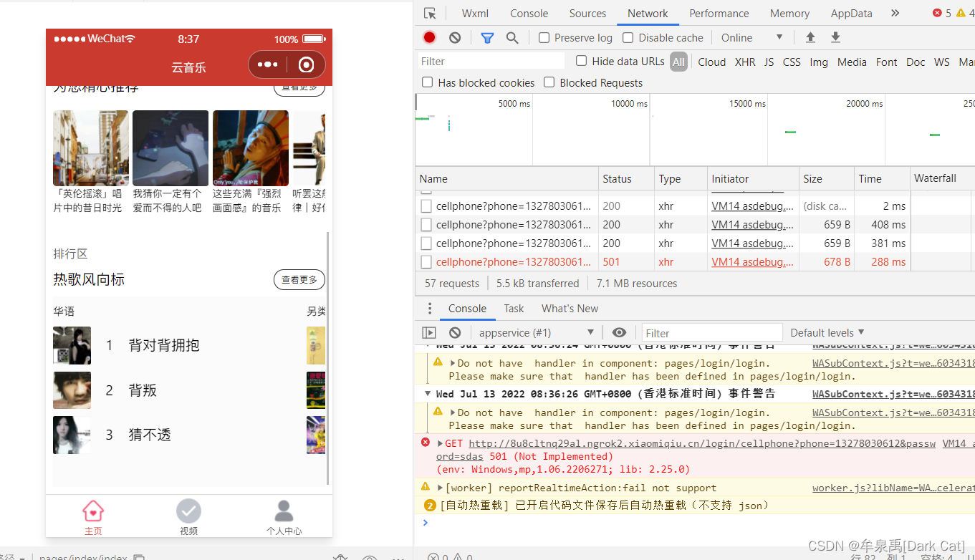975x560 pixels.
Task: Expand last 'Do not have handler' warning
Action: pos(453,412)
